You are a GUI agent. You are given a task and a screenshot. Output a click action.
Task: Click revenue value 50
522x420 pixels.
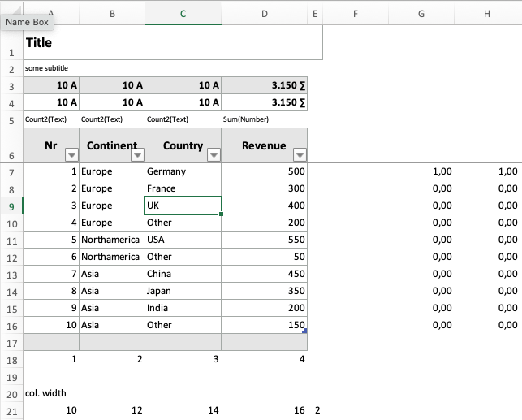click(265, 257)
